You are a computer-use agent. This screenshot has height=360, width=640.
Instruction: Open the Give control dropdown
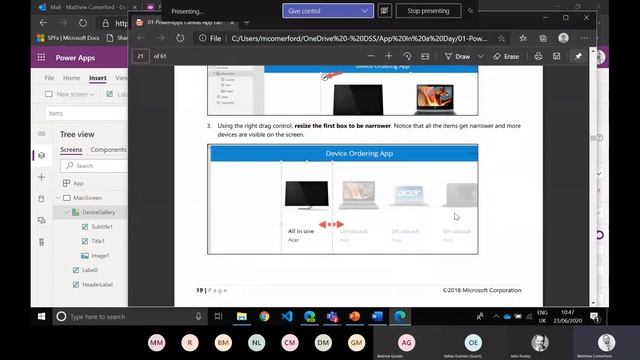click(328, 11)
